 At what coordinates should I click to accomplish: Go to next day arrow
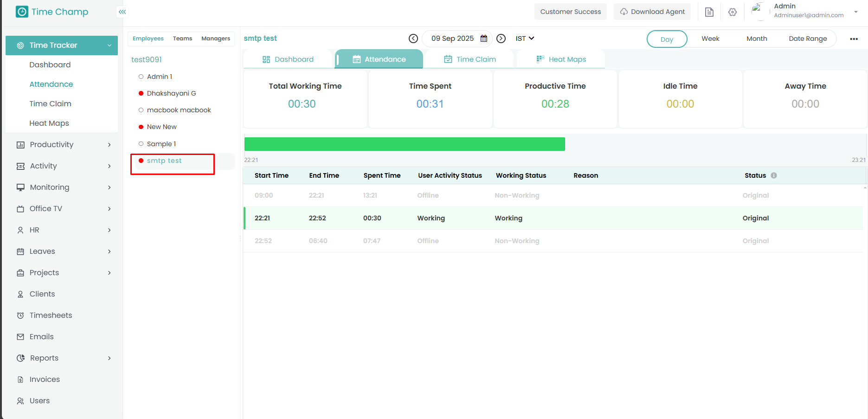(x=501, y=39)
